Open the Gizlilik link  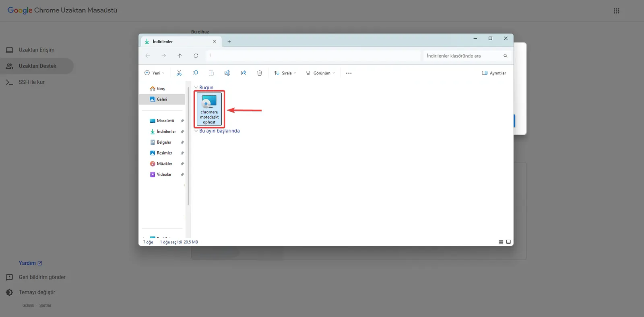point(28,305)
